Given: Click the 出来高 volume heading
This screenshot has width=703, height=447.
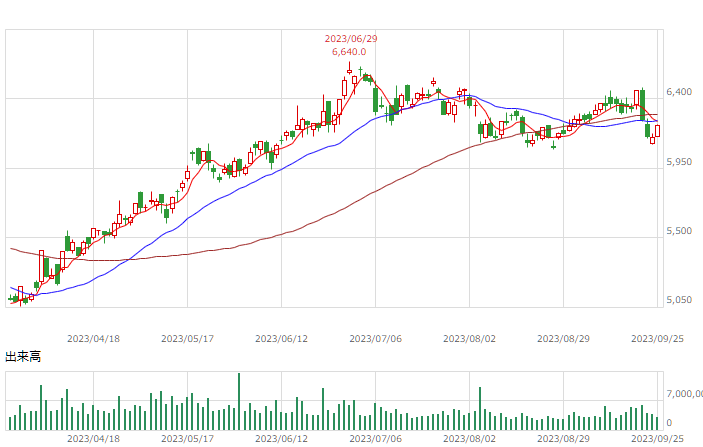Looking at the screenshot, I should click(23, 357).
